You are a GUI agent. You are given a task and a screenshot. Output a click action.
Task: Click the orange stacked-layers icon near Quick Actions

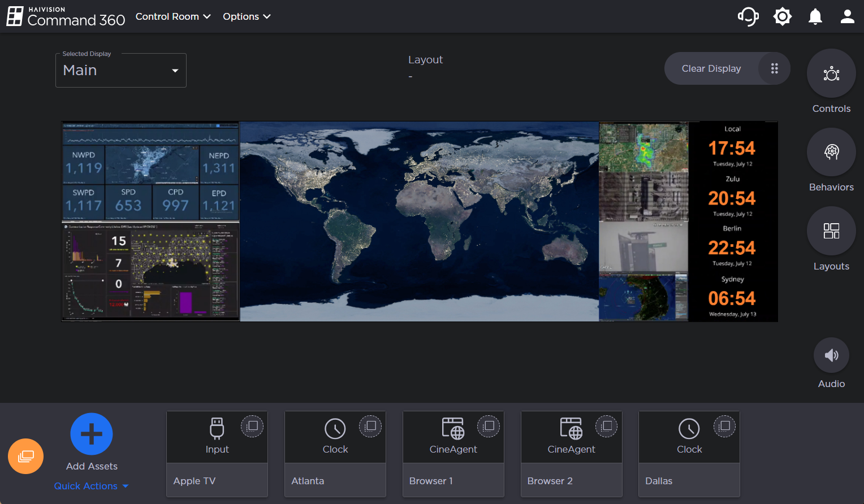point(25,456)
